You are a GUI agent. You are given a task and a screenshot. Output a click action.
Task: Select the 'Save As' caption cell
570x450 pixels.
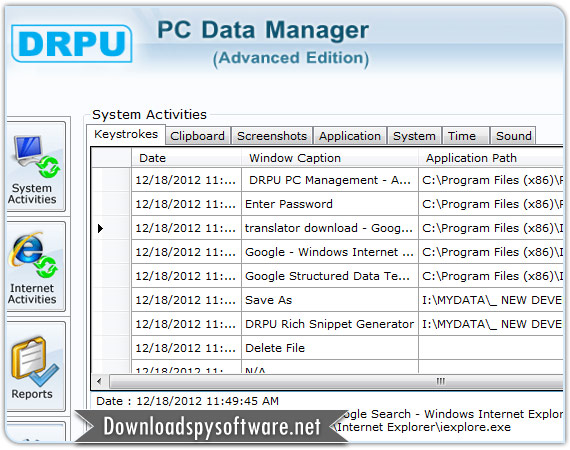[330, 300]
